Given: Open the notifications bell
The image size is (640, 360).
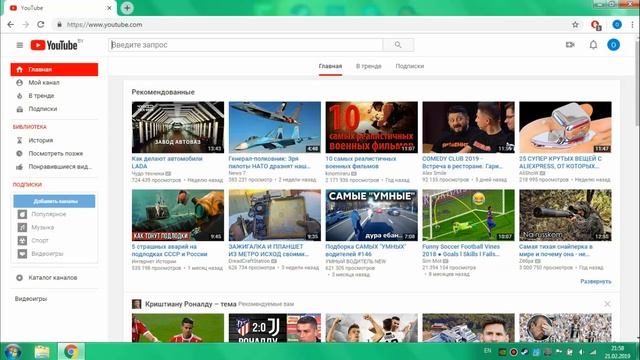Looking at the screenshot, I should click(593, 45).
